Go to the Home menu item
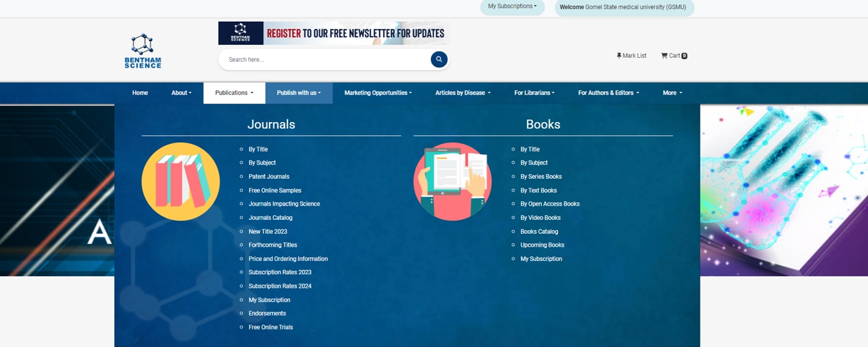This screenshot has height=347, width=868. coord(140,93)
